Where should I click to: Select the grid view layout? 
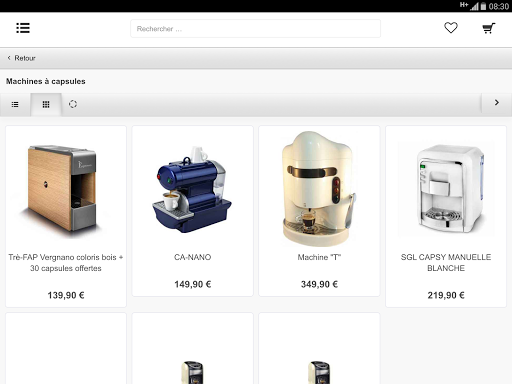point(46,104)
